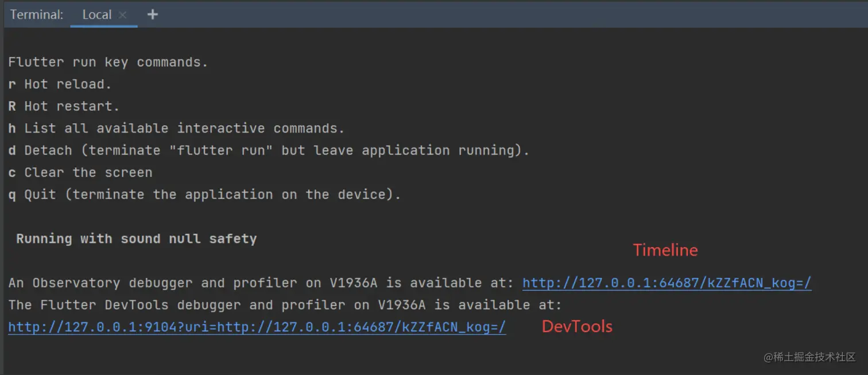
Task: Add a new terminal session tab
Action: (152, 15)
